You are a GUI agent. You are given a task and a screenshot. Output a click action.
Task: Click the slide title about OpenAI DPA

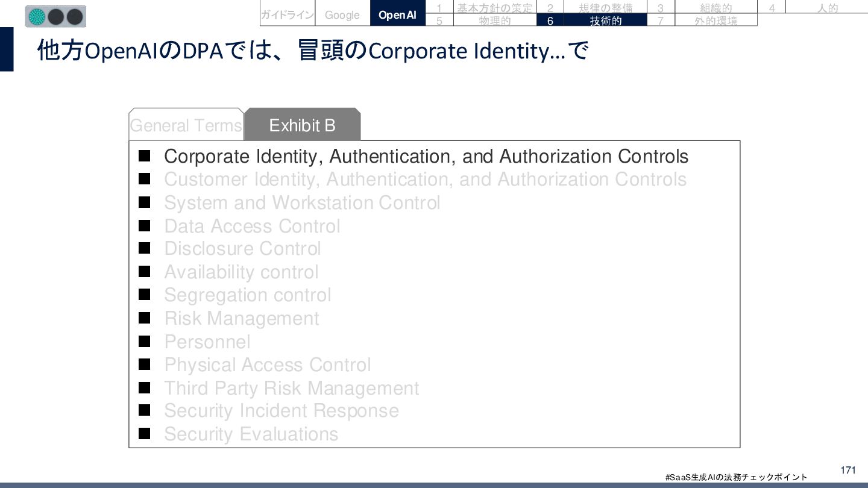312,51
